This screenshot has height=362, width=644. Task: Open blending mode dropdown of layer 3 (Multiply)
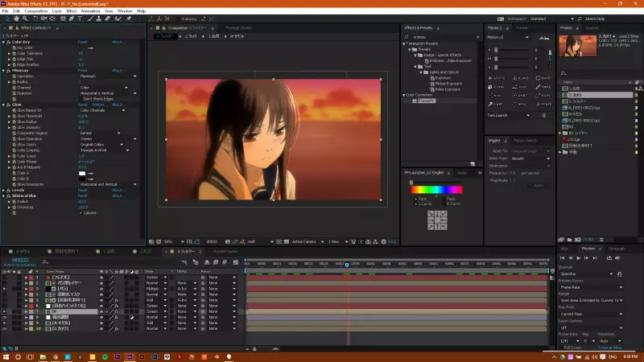[156, 289]
